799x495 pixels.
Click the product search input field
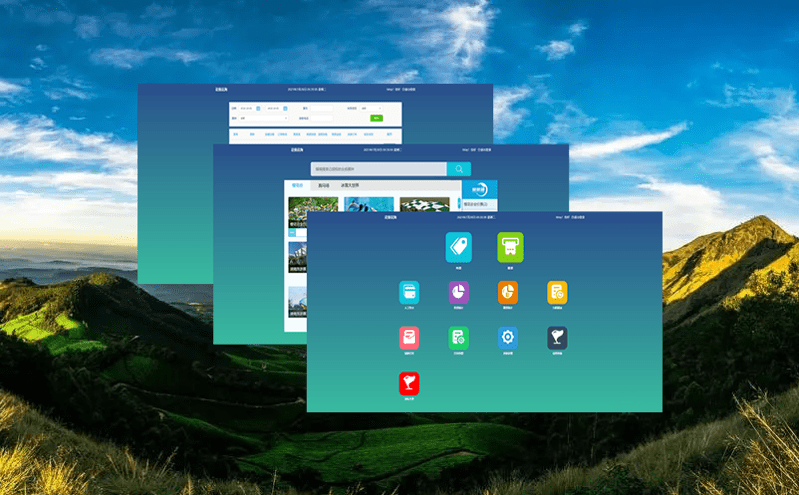coord(378,169)
